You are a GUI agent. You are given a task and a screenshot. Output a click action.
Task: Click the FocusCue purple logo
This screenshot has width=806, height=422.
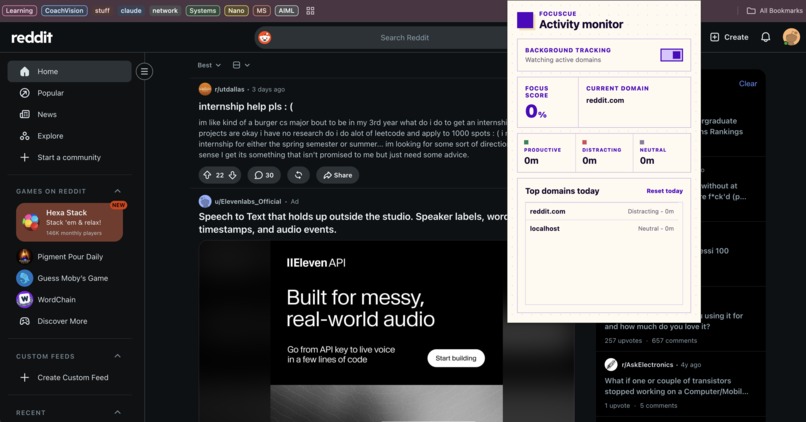525,20
